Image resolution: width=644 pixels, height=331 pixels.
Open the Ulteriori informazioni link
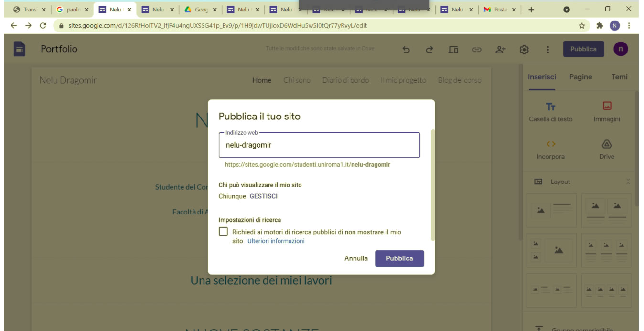[x=276, y=241]
